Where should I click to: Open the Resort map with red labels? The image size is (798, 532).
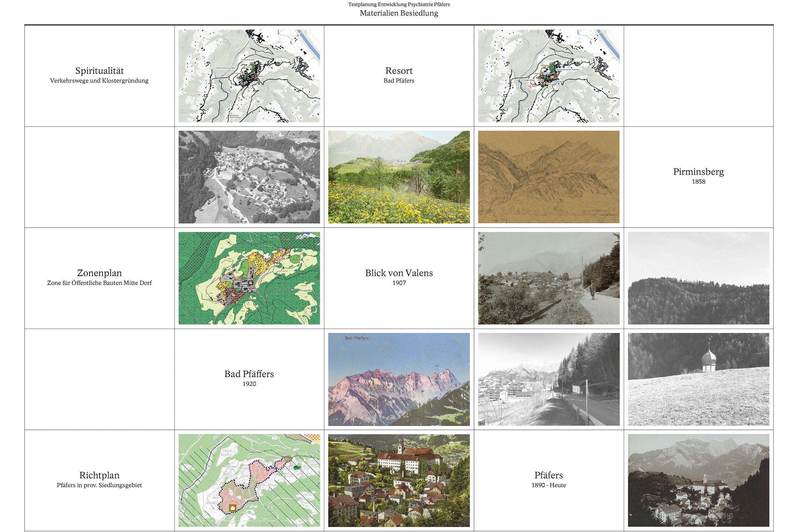pyautogui.click(x=549, y=76)
